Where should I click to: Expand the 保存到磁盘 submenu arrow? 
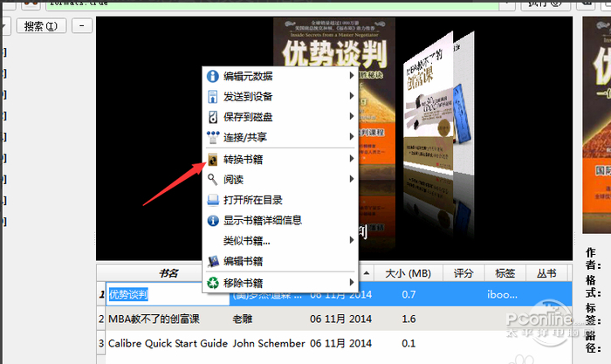[352, 116]
